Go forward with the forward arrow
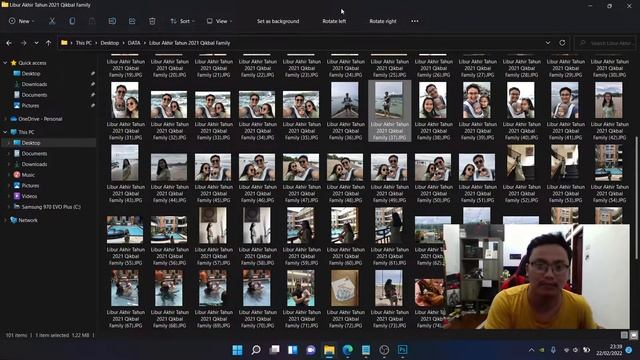 (23, 43)
